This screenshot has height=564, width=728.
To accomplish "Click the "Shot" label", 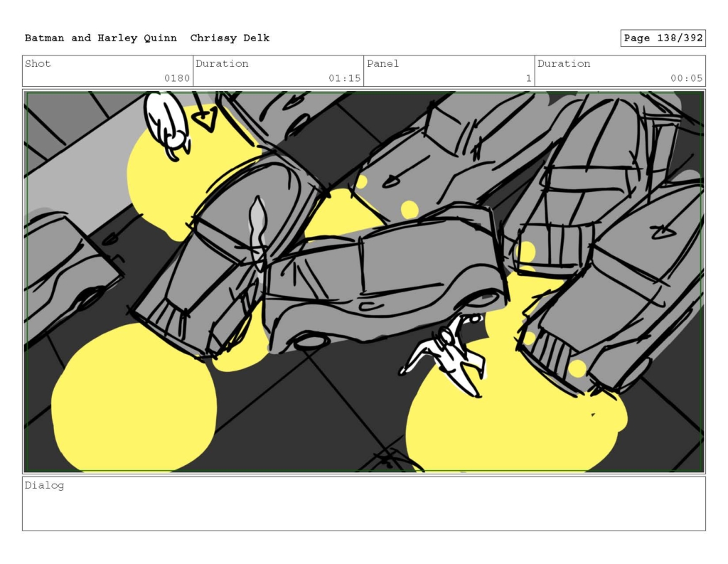I will click(38, 63).
